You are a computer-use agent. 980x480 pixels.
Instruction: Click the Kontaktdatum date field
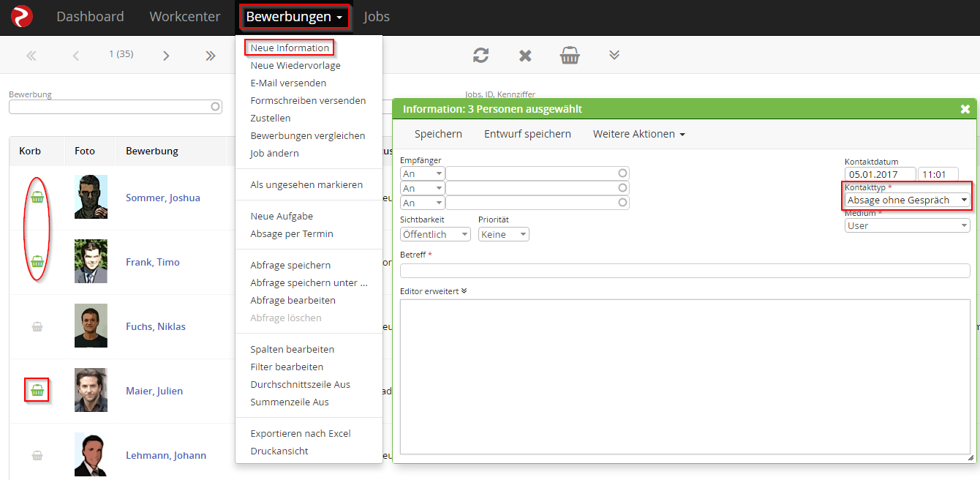[881, 175]
